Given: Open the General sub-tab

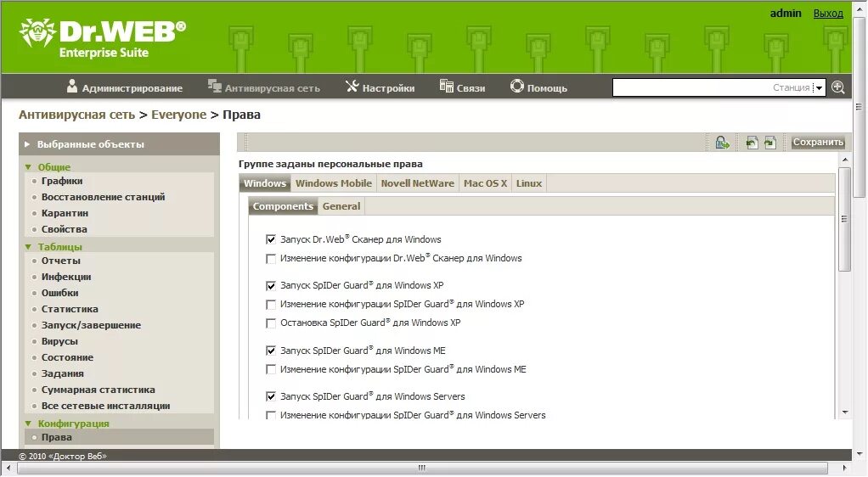Looking at the screenshot, I should click(x=341, y=206).
